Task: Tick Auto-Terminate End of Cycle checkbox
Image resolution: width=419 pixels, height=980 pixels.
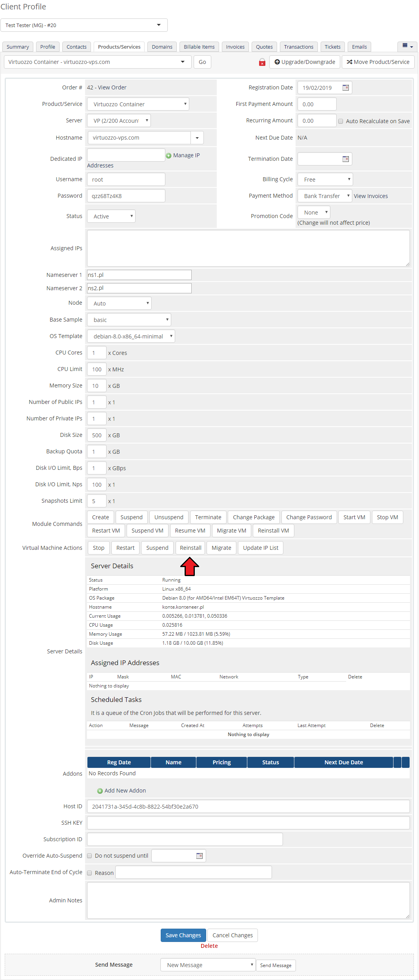Action: point(89,873)
